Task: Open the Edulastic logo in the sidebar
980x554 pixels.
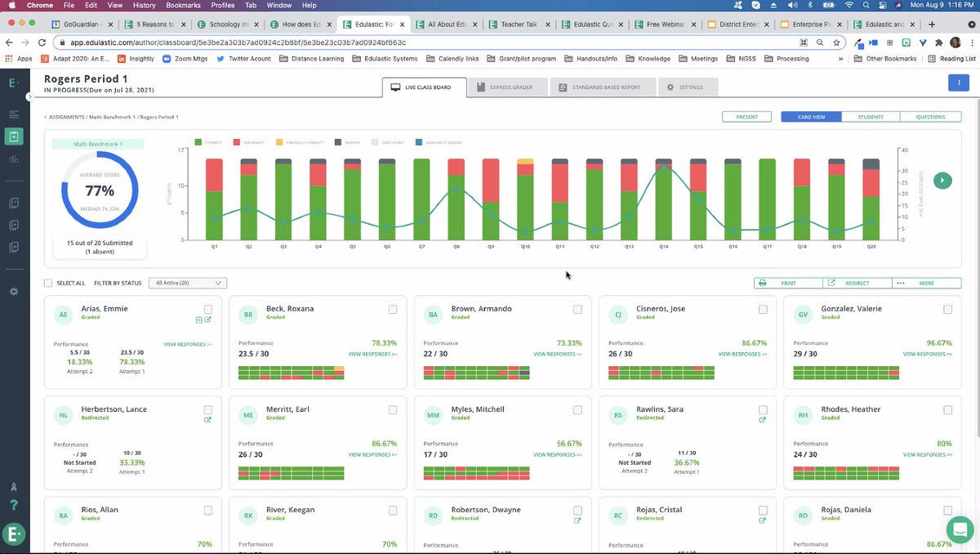Action: (x=13, y=82)
